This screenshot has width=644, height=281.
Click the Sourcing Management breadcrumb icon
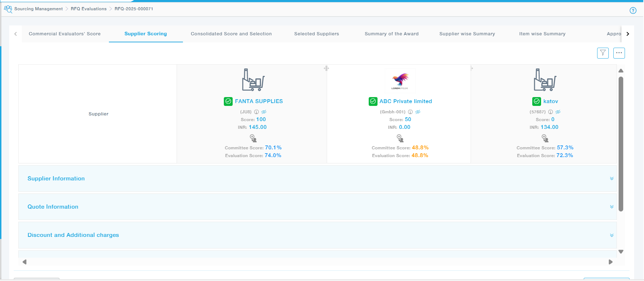[8, 9]
